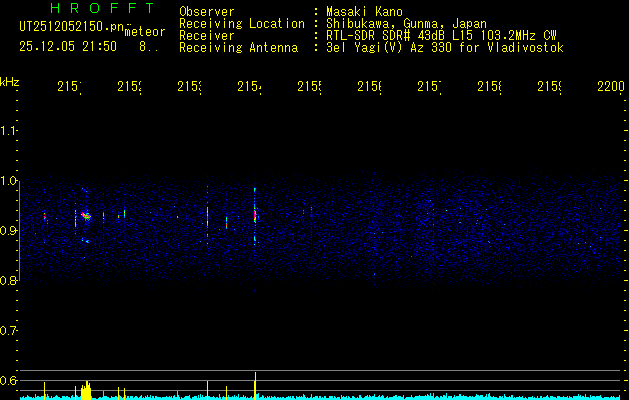Click the 2200 time axis label

[x=611, y=87]
